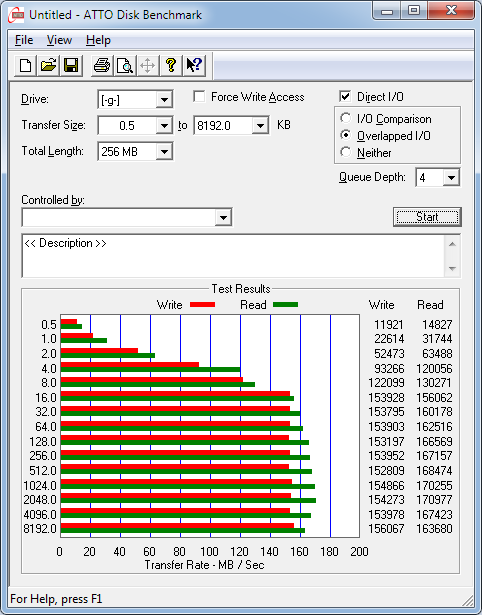Start the disk benchmark test
Image resolution: width=482 pixels, height=615 pixels.
click(427, 217)
